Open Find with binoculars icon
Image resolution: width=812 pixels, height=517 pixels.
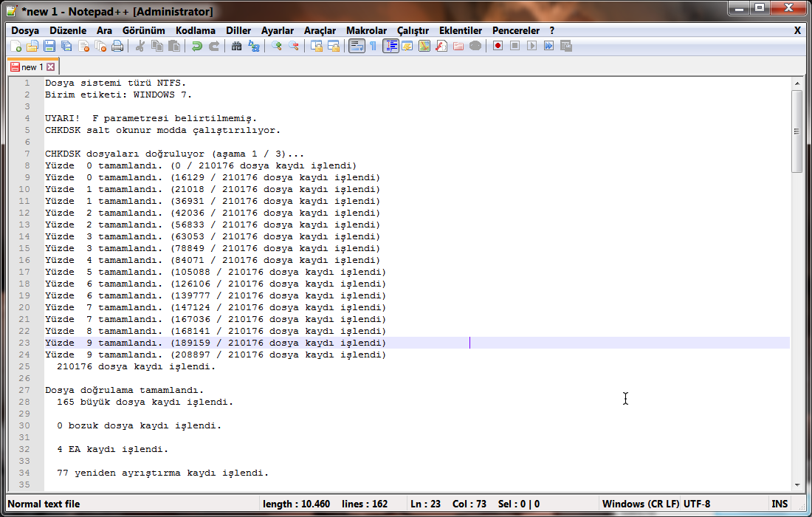(x=237, y=46)
